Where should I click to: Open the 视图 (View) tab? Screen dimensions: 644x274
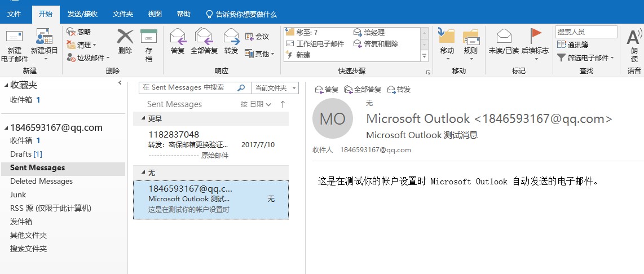tap(154, 14)
